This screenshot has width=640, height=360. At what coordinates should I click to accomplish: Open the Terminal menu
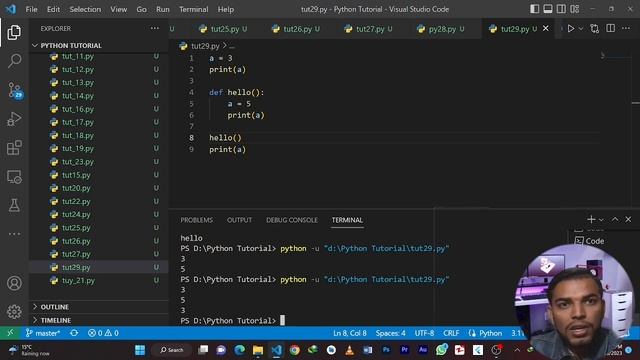pos(193,9)
